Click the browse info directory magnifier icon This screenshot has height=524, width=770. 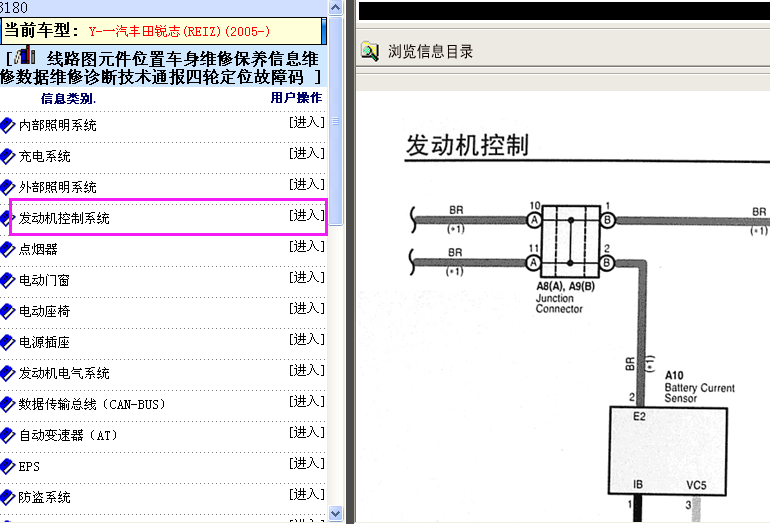click(x=370, y=51)
